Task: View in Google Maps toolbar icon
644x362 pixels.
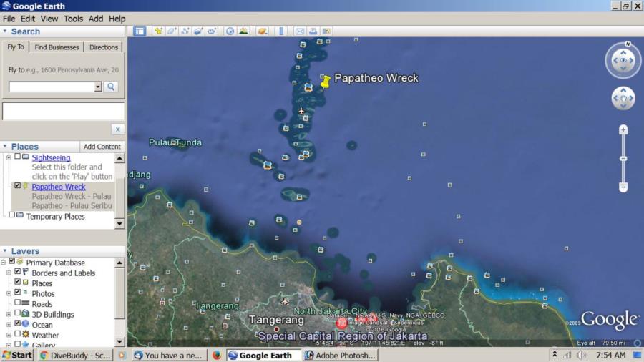Action: pos(326,31)
